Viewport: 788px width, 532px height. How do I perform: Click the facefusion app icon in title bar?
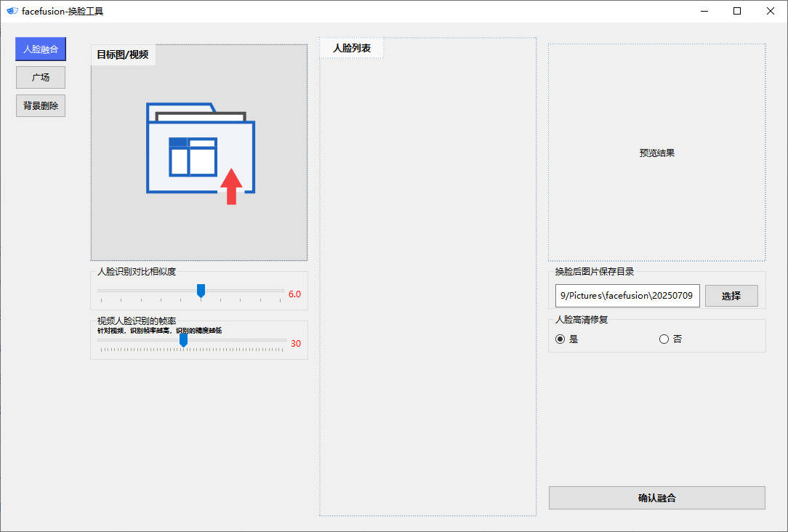coord(12,11)
